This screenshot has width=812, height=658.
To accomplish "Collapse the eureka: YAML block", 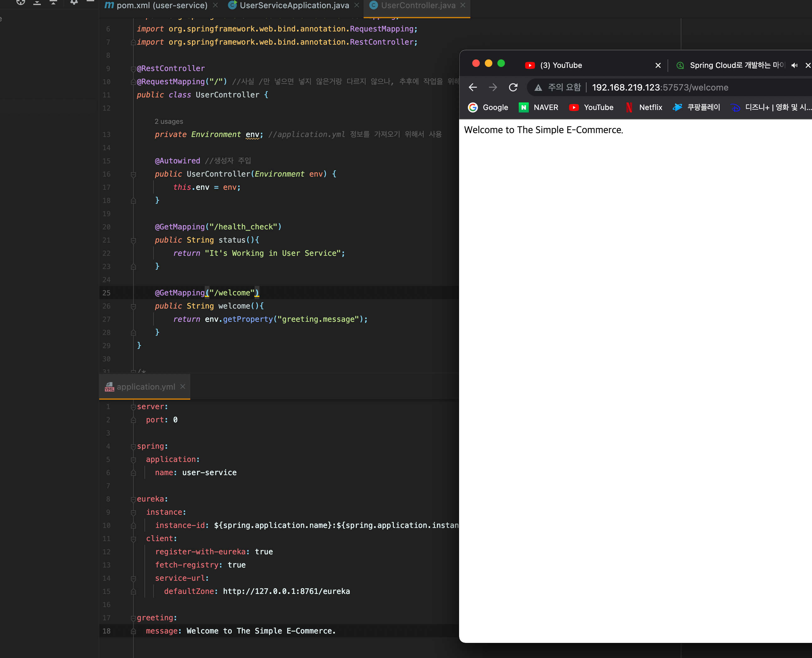I will coord(133,499).
